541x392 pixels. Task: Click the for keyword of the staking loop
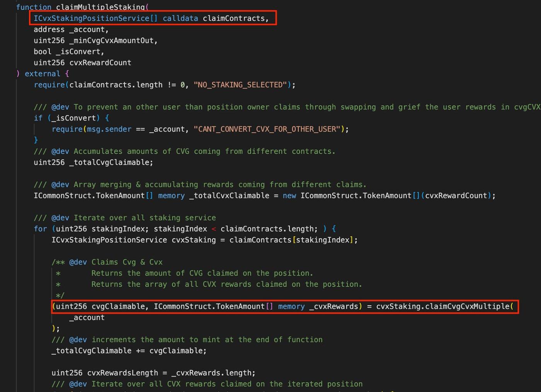coord(40,229)
